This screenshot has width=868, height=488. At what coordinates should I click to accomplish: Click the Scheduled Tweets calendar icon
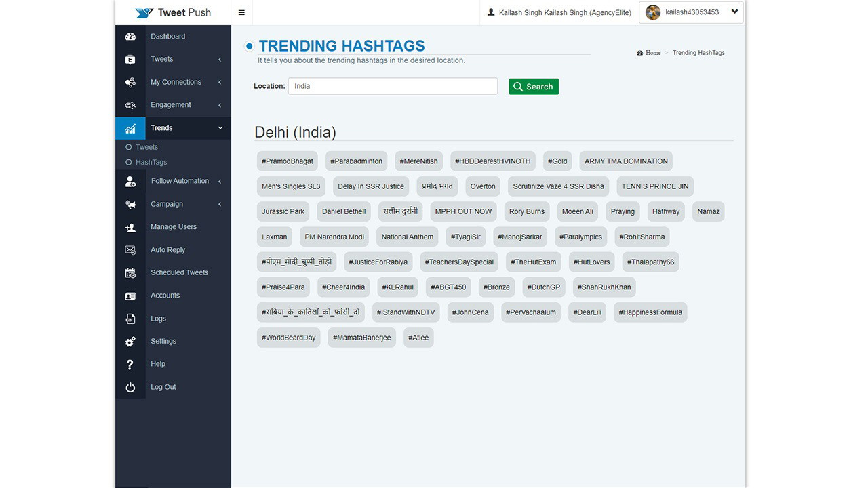pos(130,273)
